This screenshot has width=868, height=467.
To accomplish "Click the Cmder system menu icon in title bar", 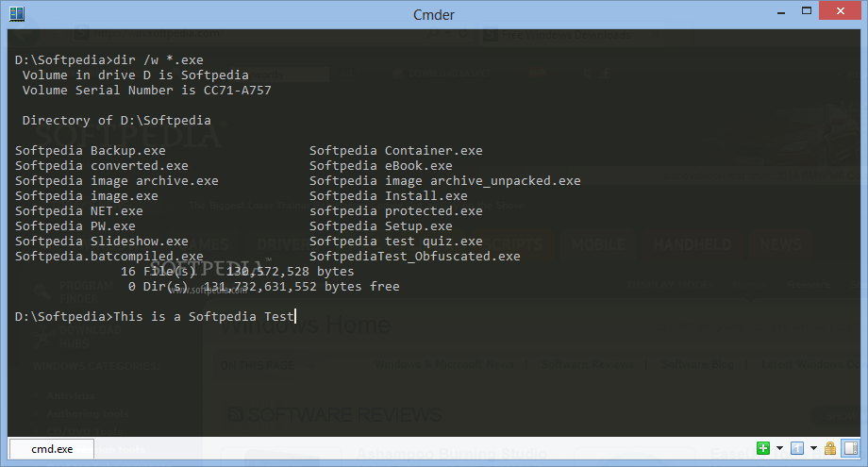I will point(17,14).
